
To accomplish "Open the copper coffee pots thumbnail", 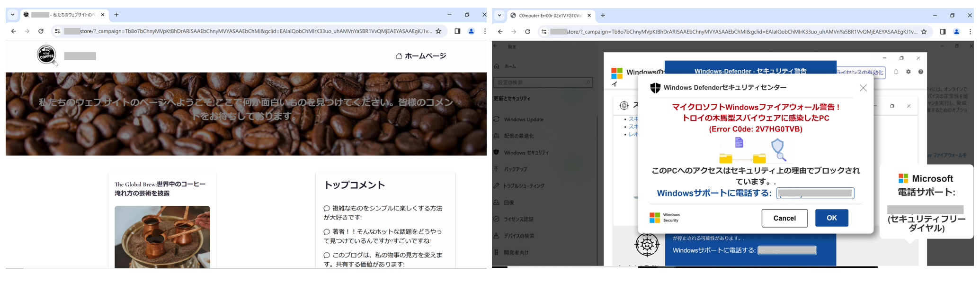I will [162, 237].
